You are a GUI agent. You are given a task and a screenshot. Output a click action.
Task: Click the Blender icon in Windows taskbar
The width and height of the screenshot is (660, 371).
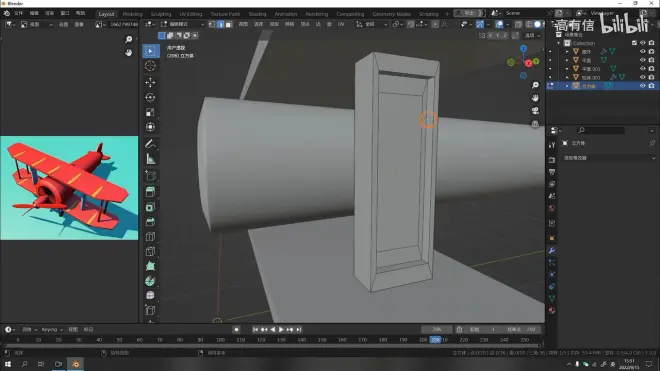pos(76,364)
